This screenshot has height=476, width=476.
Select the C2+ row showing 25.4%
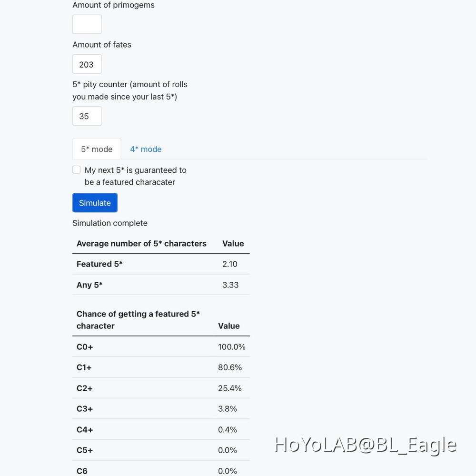(x=160, y=388)
